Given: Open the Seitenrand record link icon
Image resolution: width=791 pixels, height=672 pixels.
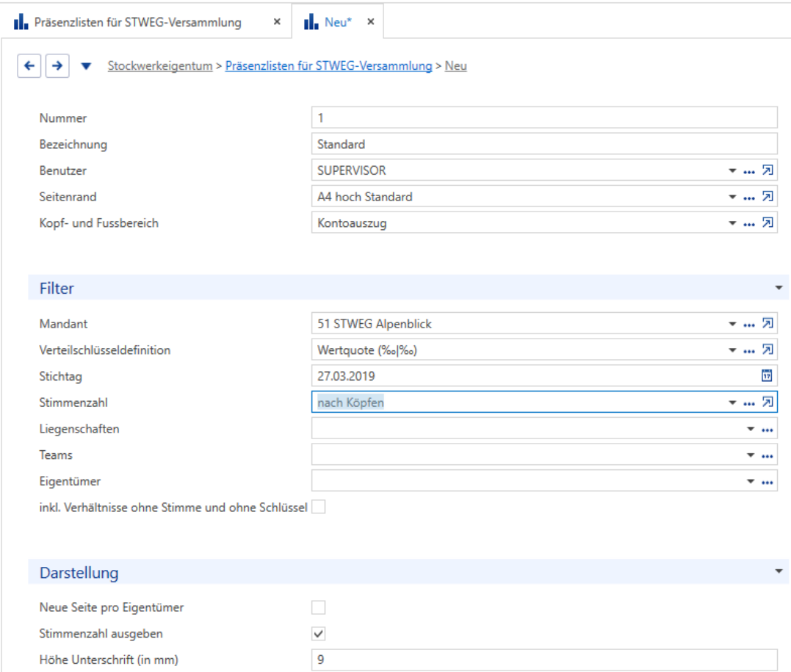Looking at the screenshot, I should pos(767,197).
